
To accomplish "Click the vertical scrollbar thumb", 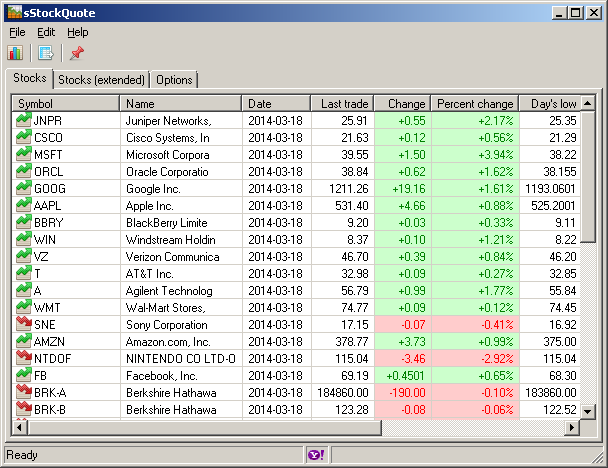I will tap(588, 177).
